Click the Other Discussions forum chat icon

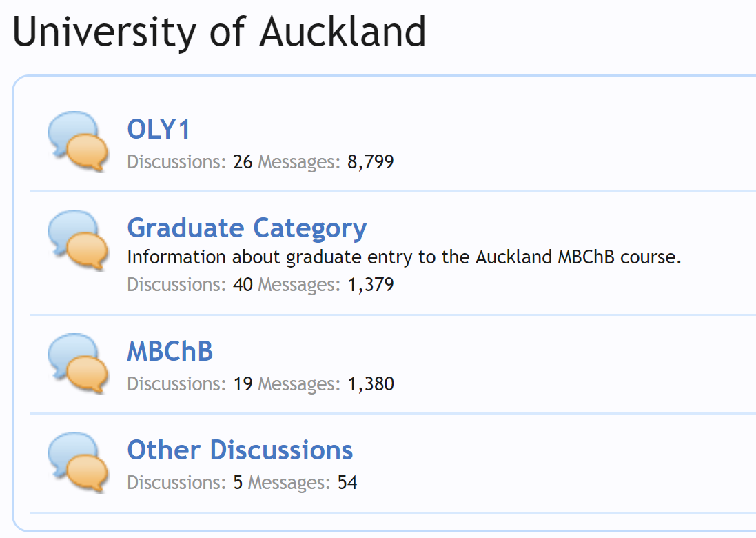click(x=78, y=462)
